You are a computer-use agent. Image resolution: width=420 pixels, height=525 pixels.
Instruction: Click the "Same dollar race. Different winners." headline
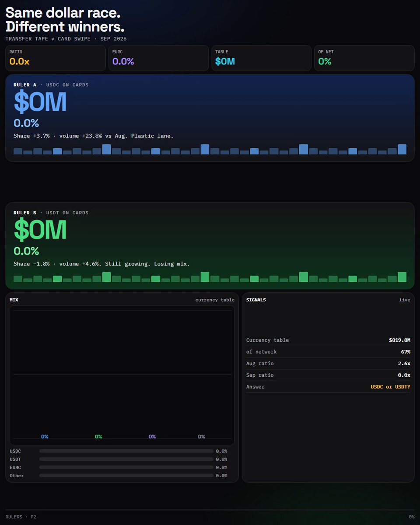pyautogui.click(x=65, y=20)
